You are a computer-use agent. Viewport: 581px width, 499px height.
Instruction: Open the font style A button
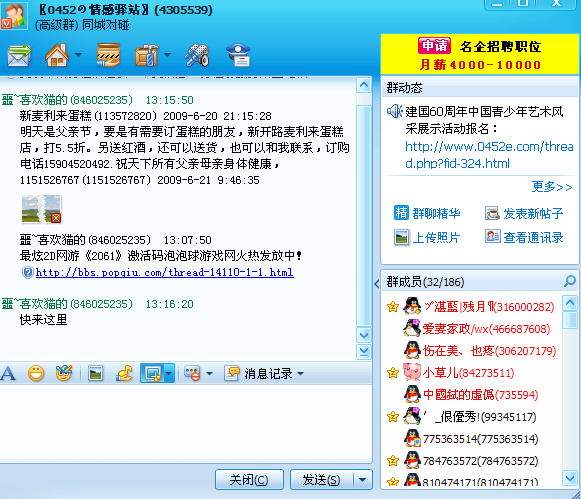coord(8,373)
